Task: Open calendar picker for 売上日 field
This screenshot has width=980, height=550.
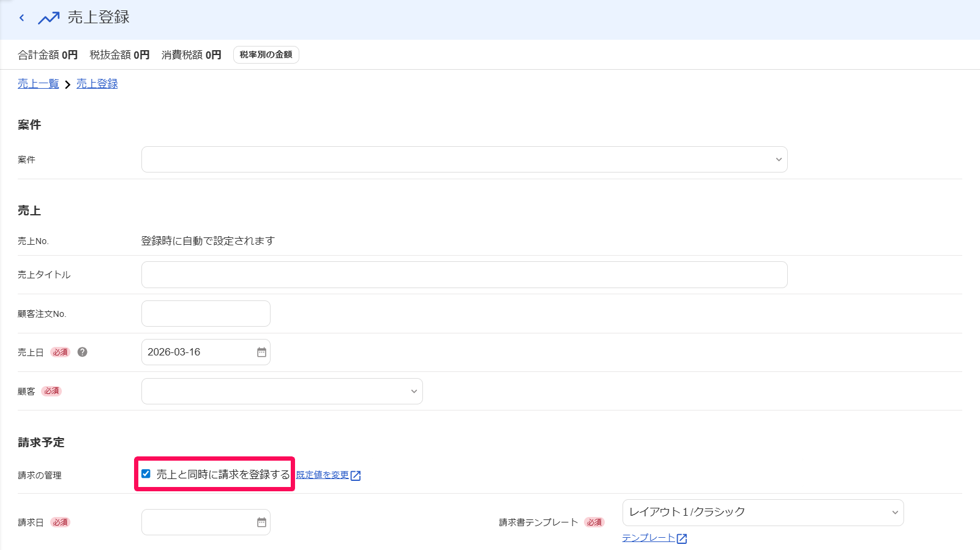Action: pyautogui.click(x=261, y=352)
